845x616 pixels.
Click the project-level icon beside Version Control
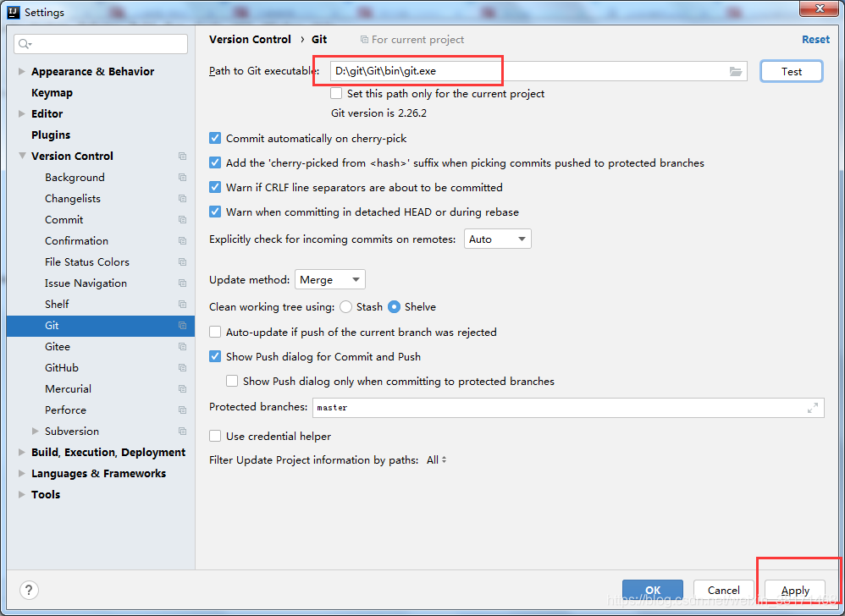tap(182, 157)
